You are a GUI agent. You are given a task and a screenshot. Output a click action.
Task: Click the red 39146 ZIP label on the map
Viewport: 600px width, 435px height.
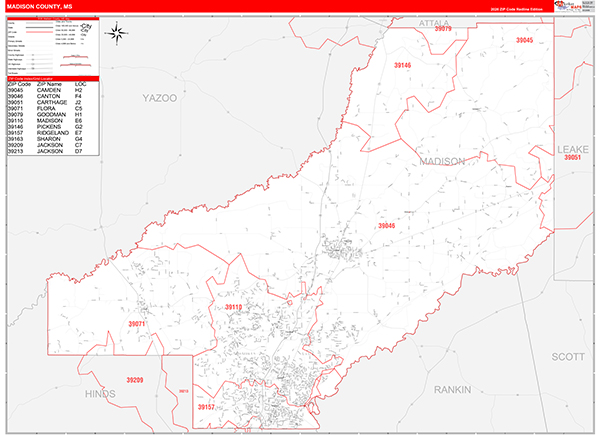coord(403,65)
